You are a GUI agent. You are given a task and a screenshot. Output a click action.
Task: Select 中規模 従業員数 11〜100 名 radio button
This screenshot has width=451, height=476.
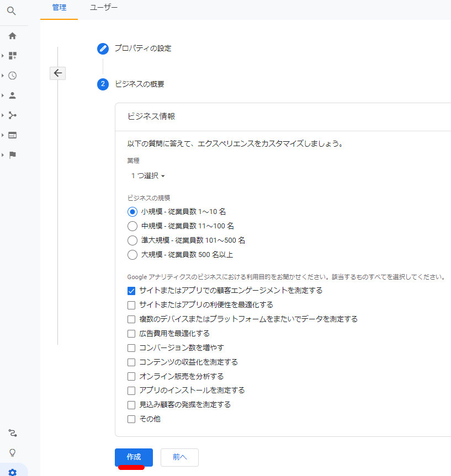coord(132,226)
